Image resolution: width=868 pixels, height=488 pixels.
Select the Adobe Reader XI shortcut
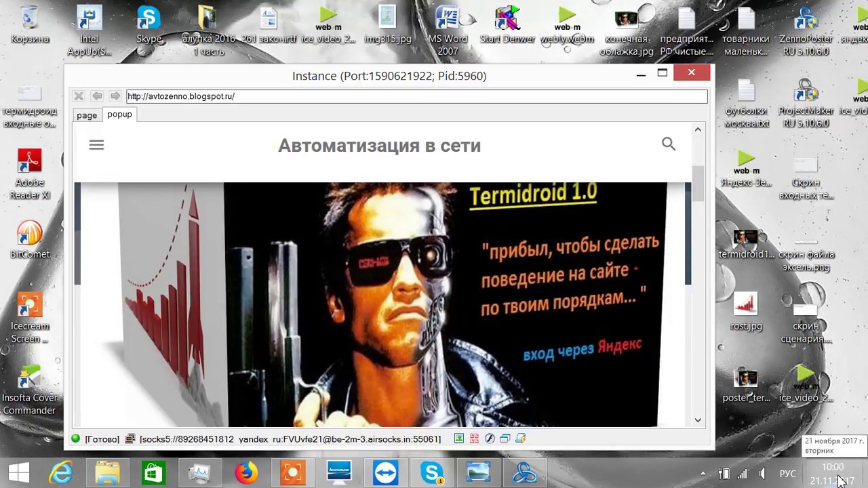[30, 175]
